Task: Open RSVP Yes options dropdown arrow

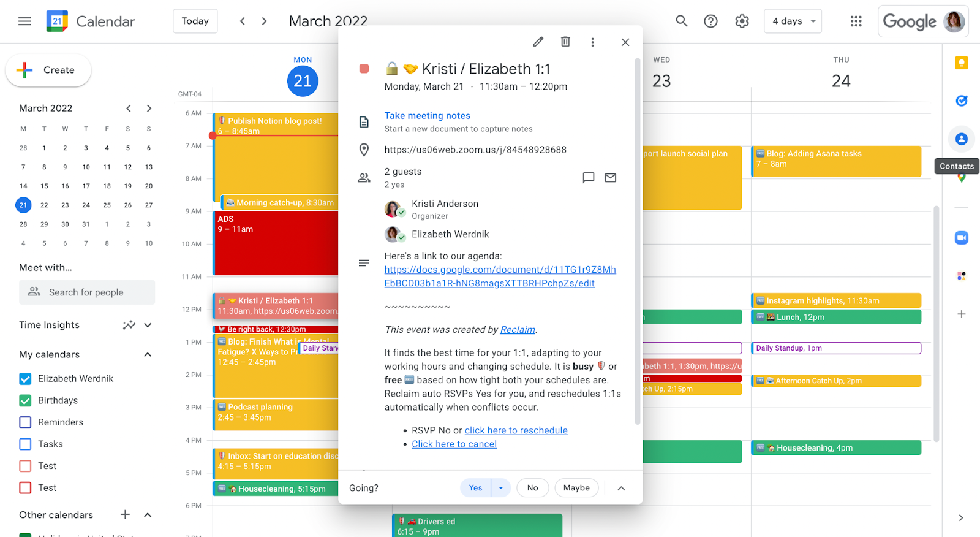Action: point(501,488)
